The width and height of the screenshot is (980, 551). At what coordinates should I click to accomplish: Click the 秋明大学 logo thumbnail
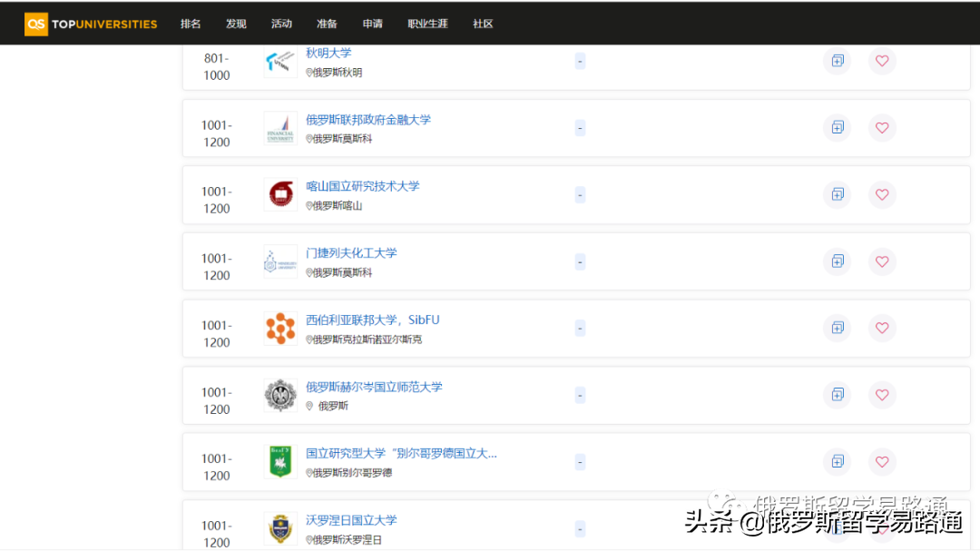[x=280, y=62]
